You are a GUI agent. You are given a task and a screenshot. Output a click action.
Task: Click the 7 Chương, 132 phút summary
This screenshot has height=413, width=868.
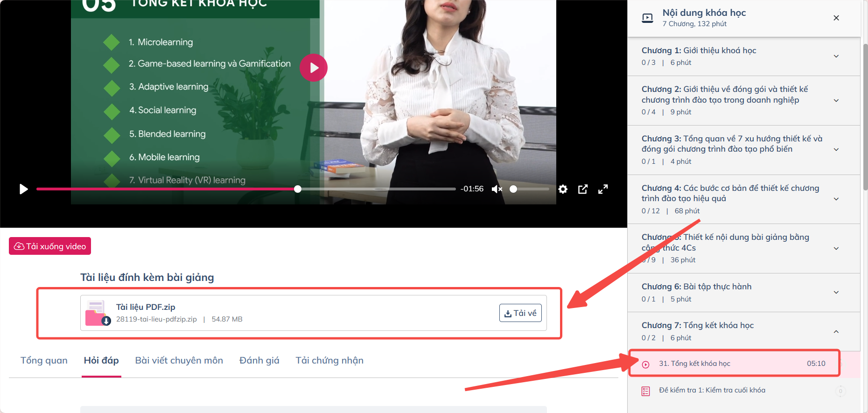(694, 24)
